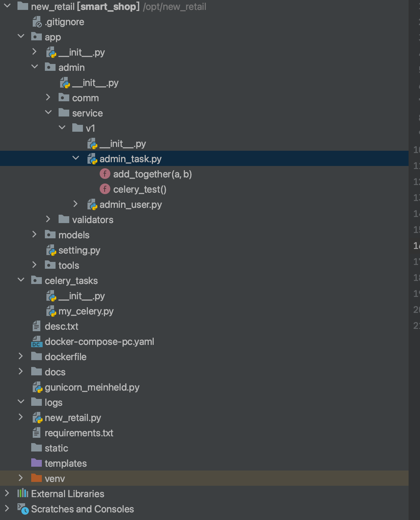Image resolution: width=420 pixels, height=520 pixels.
Task: Click the External Libraries icon
Action: (x=22, y=493)
